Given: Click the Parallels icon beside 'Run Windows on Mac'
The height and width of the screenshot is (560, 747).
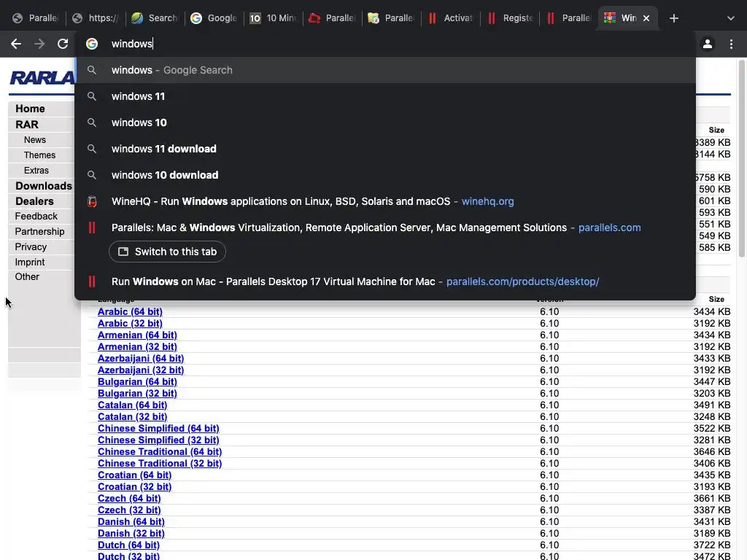Looking at the screenshot, I should coord(92,281).
